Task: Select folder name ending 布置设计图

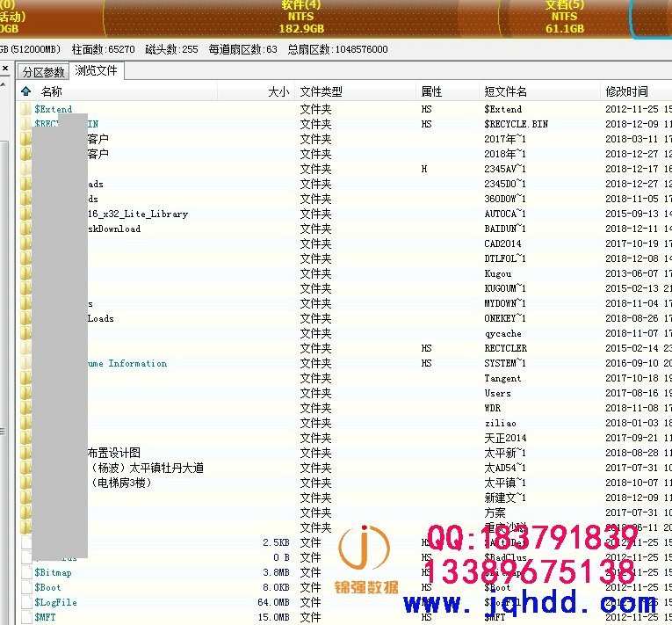Action: click(114, 453)
